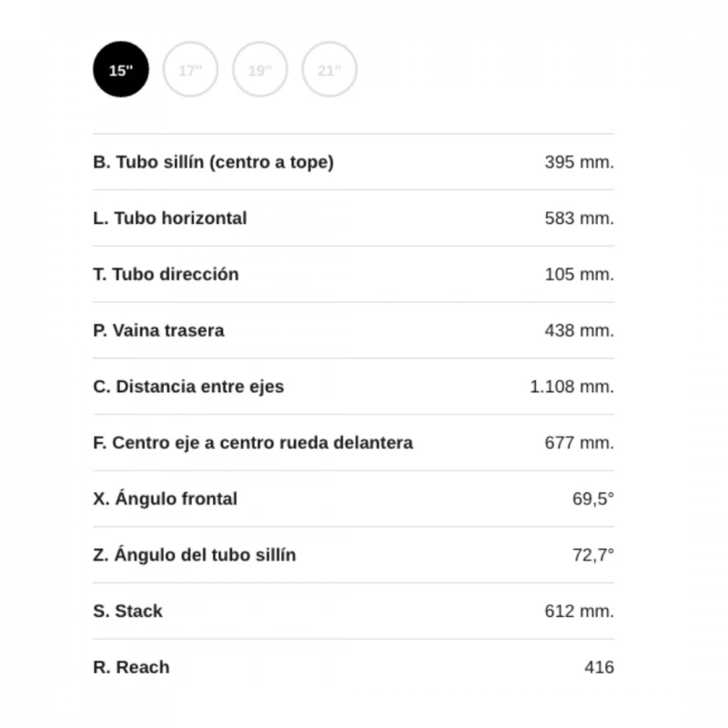Click the 416 reach value
Viewport: 728px width, 728px height.
point(599,667)
